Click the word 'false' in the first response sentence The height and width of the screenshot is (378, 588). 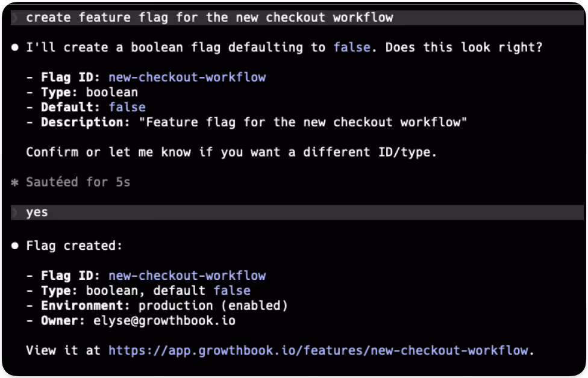pos(352,47)
